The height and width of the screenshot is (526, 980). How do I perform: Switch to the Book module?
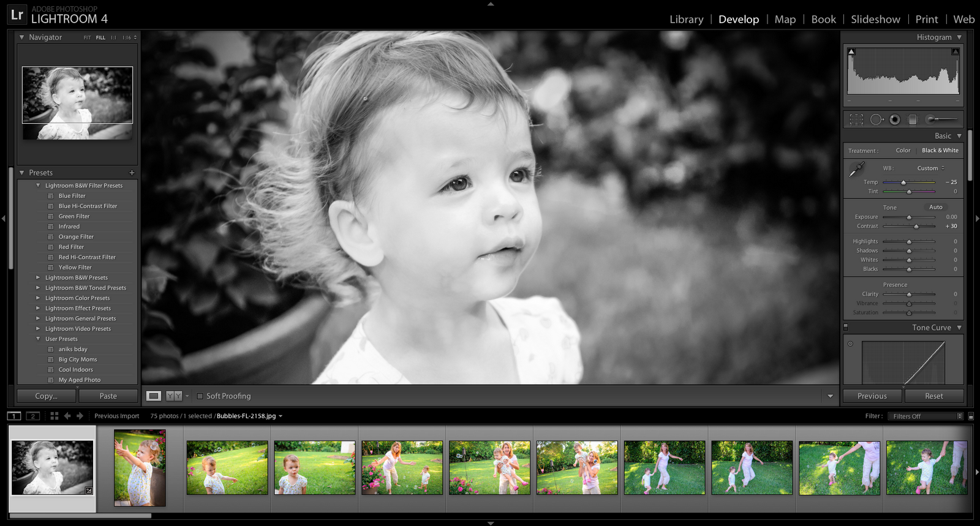(x=824, y=20)
